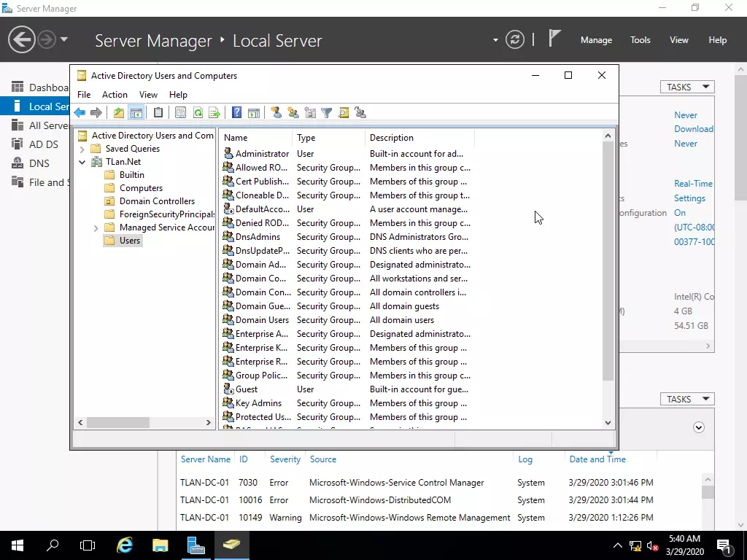747x560 pixels.
Task: Click object list vertical scrollbar down arrow
Action: (608, 422)
